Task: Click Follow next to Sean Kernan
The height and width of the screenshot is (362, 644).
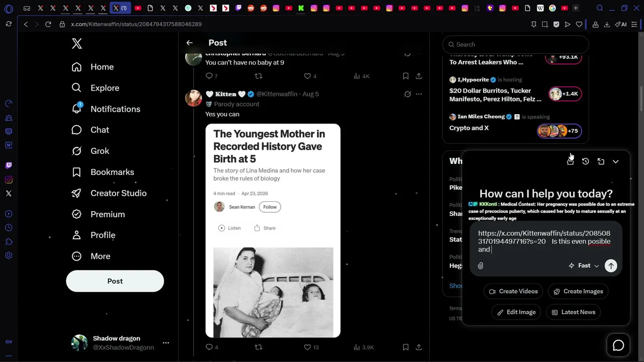Action: click(x=270, y=207)
